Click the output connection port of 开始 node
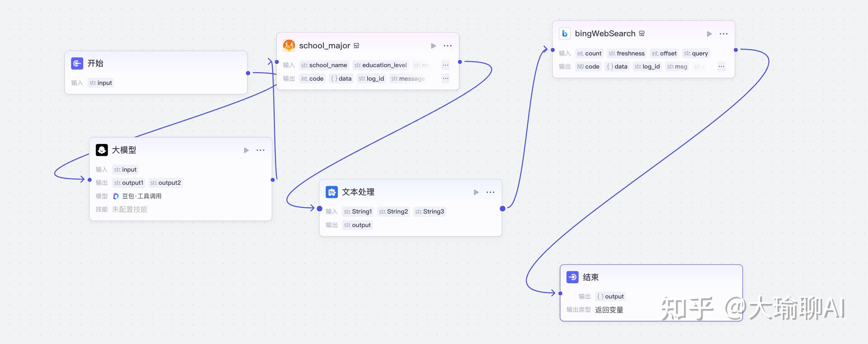Image resolution: width=868 pixels, height=344 pixels. click(x=248, y=73)
